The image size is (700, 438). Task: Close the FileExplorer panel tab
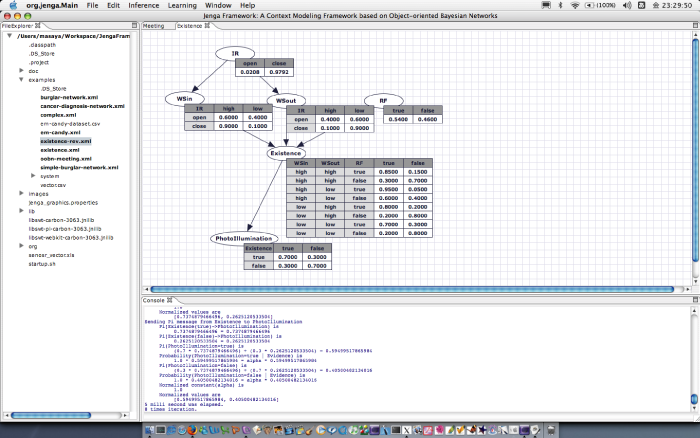(38, 27)
